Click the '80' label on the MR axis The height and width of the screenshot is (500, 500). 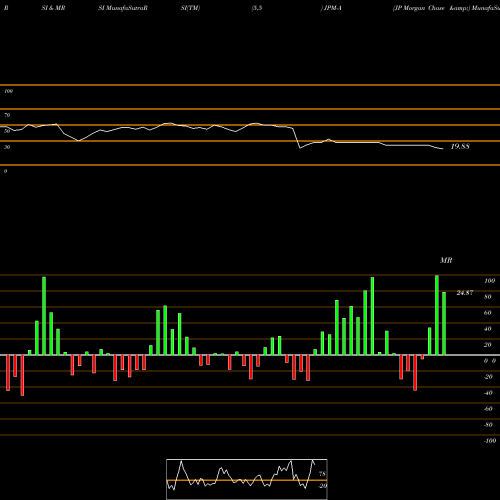click(488, 297)
